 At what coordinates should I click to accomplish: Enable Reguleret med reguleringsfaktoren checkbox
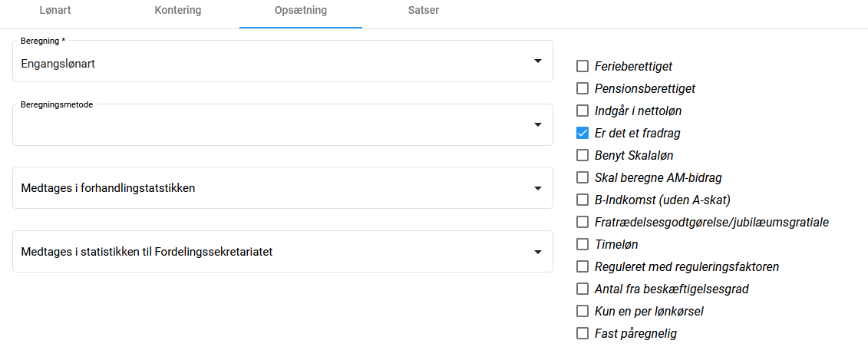(x=583, y=267)
